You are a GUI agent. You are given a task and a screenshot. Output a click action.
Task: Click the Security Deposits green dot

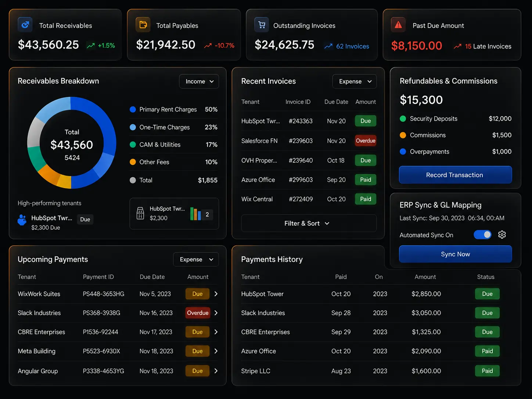[x=403, y=119]
